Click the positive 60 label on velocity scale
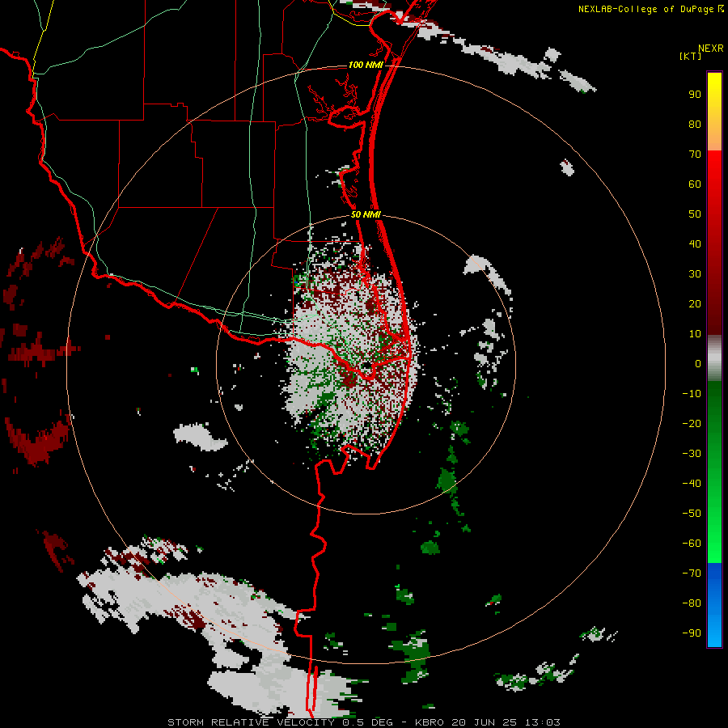The image size is (728, 728). point(695,184)
